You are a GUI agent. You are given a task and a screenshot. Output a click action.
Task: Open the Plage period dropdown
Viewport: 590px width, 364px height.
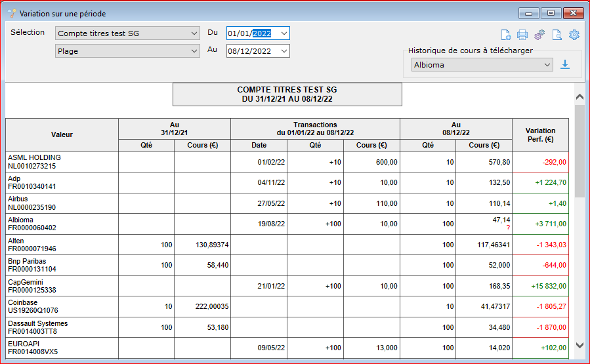127,51
